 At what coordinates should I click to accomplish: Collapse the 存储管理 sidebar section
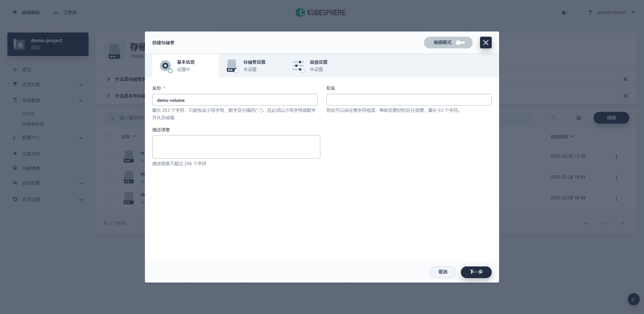(x=80, y=101)
